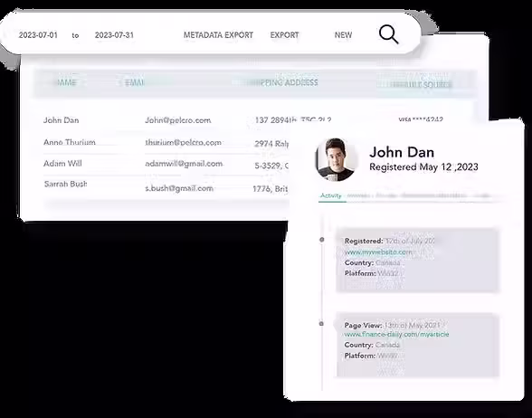Image resolution: width=532 pixels, height=418 pixels.
Task: Select Platform label in the Page View card
Action: tap(360, 356)
